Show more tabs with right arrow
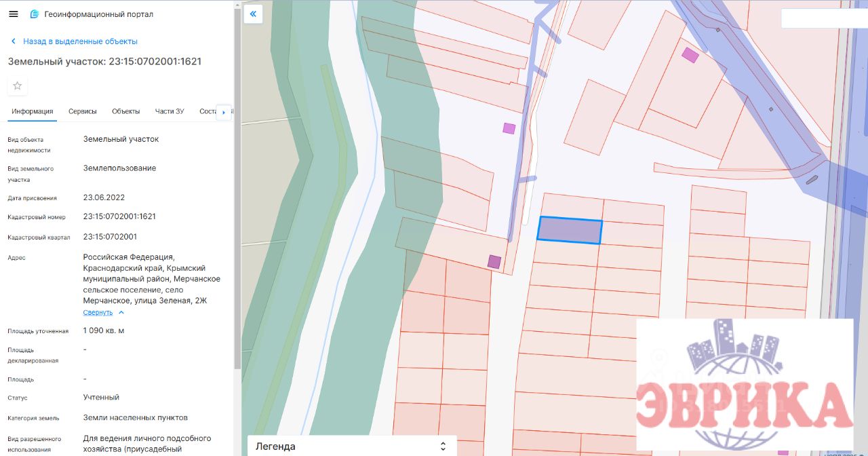The width and height of the screenshot is (868, 456). click(224, 112)
